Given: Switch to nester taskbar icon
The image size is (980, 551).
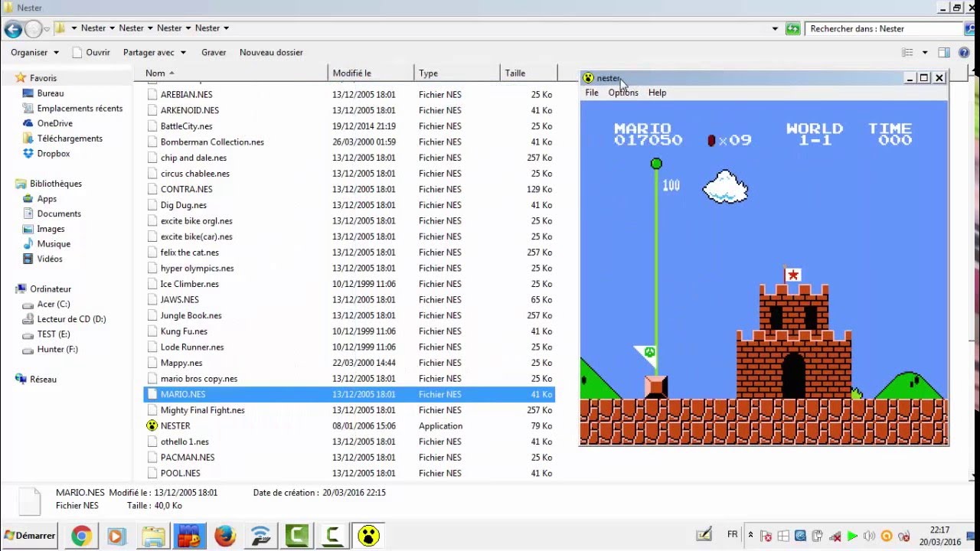Looking at the screenshot, I should tap(369, 536).
